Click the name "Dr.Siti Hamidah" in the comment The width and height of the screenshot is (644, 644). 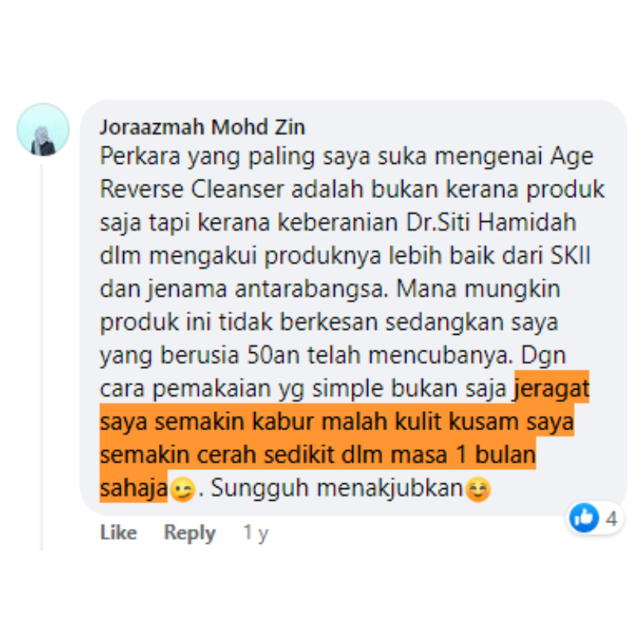pos(491,223)
